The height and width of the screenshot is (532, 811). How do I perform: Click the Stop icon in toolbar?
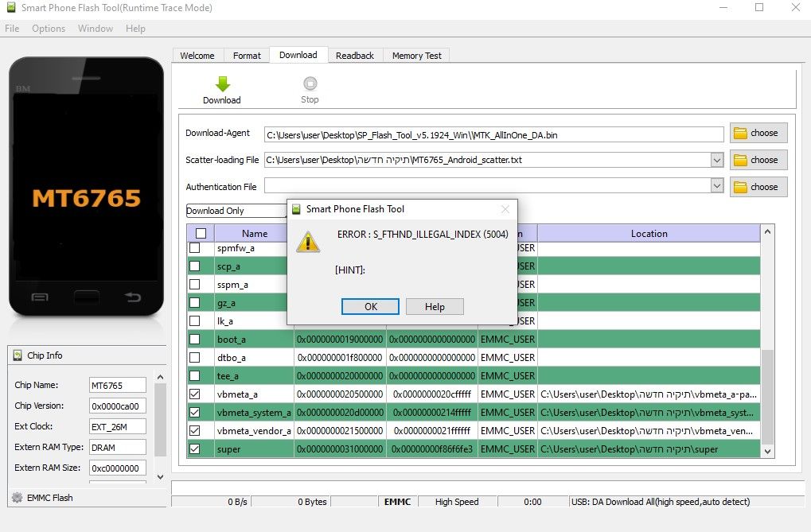pos(310,83)
